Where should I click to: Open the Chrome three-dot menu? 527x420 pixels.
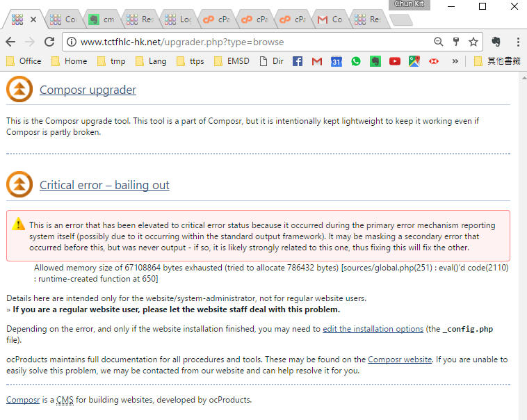pyautogui.click(x=518, y=42)
